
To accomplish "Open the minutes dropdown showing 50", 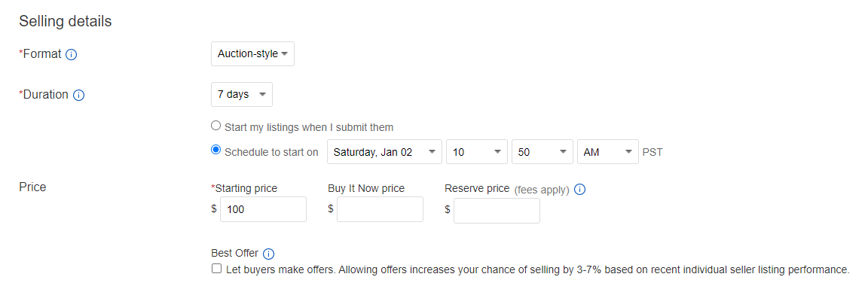I will click(542, 152).
